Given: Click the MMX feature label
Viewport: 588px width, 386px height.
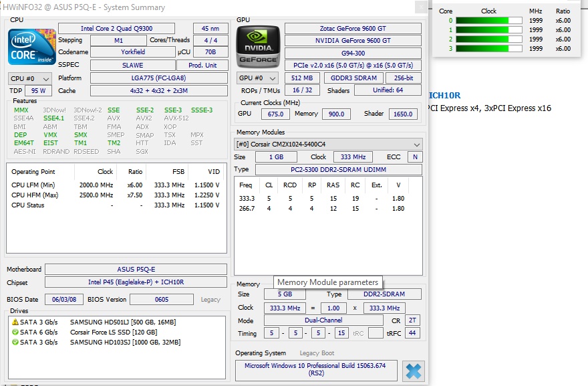Looking at the screenshot, I should point(21,110).
